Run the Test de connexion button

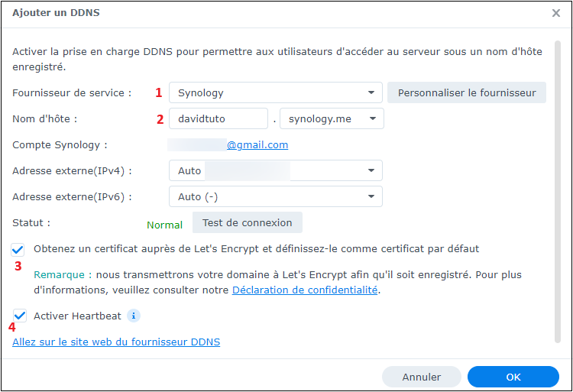point(248,222)
